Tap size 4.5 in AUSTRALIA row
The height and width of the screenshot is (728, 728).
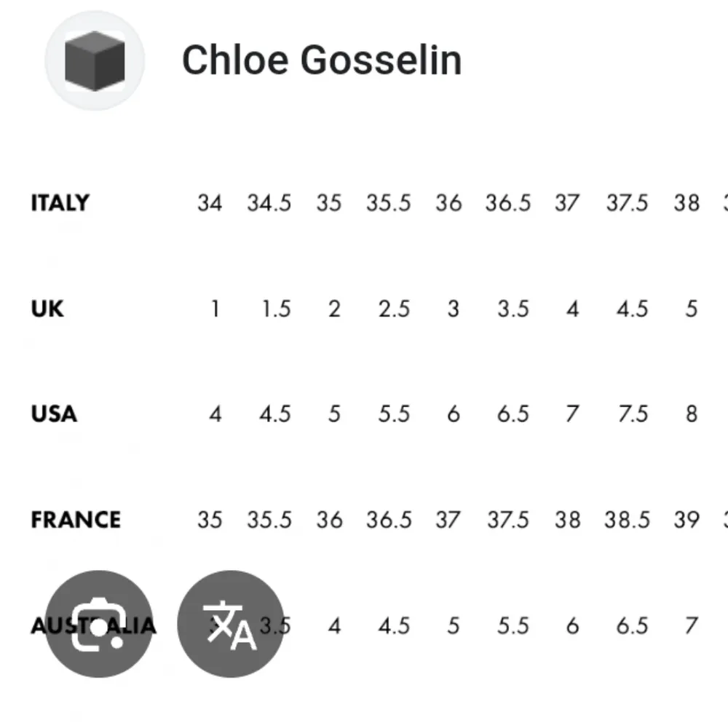[394, 625]
